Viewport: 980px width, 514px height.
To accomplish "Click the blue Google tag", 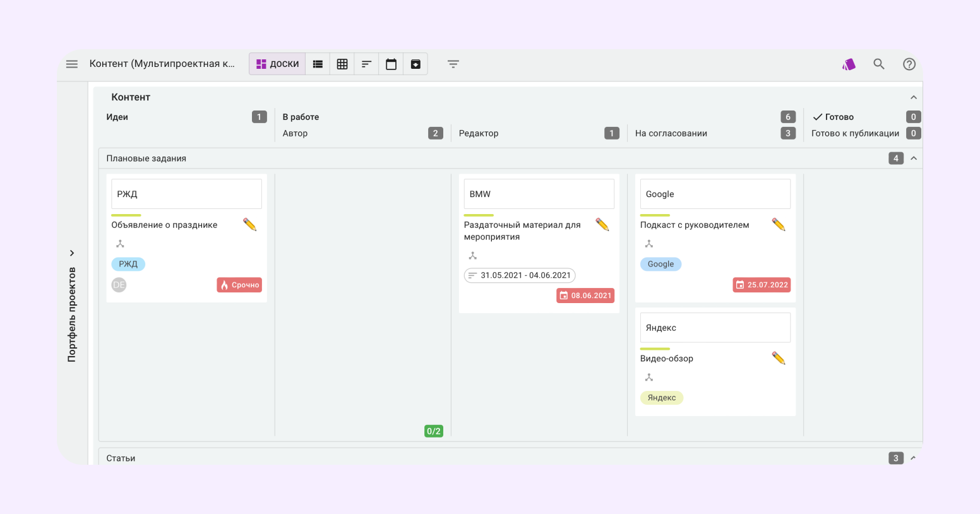I will (660, 264).
